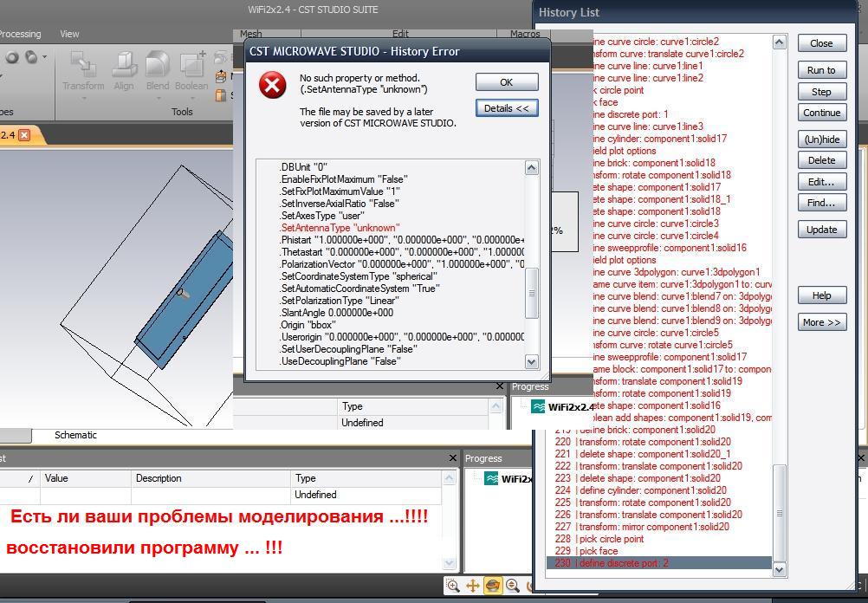Close the upper parameter list panel
This screenshot has height=603, width=868.
[500, 386]
